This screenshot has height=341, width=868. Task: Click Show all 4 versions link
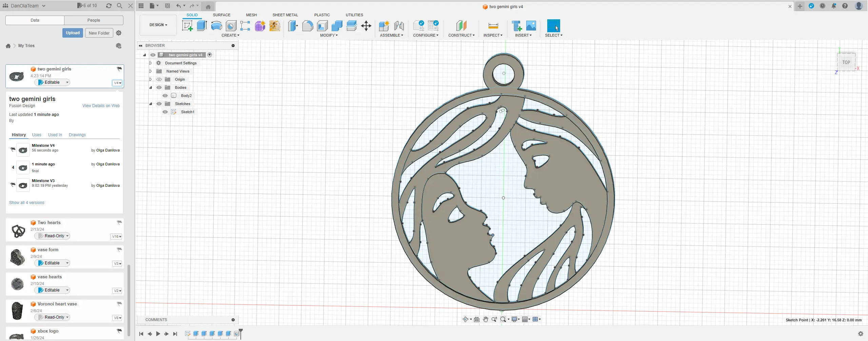(x=27, y=203)
